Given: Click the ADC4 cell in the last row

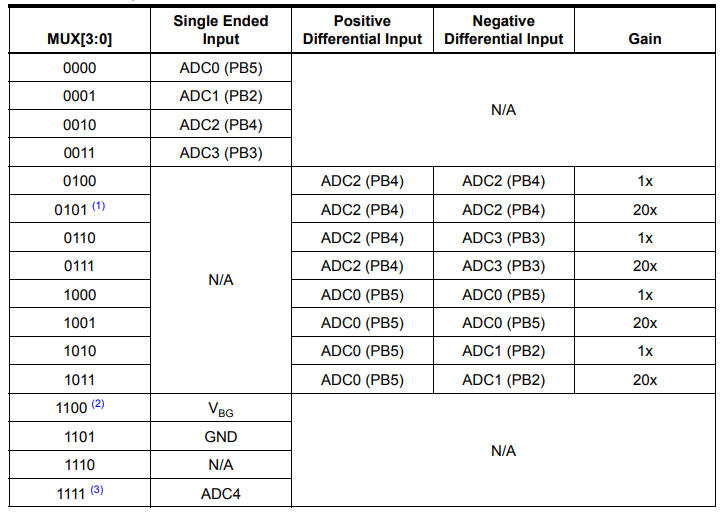Looking at the screenshot, I should [x=220, y=493].
